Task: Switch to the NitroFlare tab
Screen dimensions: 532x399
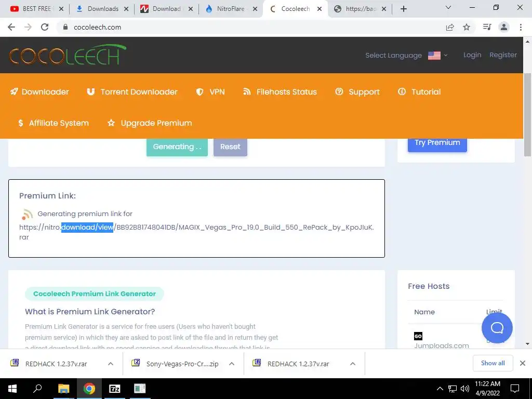Action: point(230,9)
